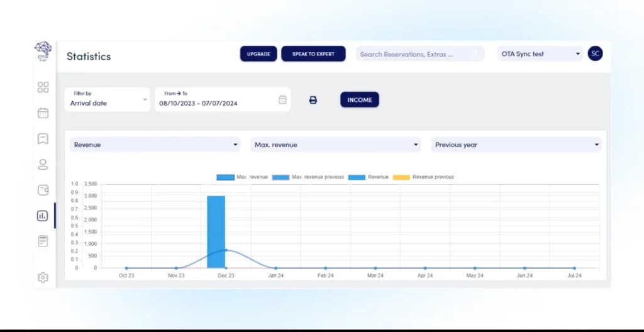Click the Statistics page title

[x=89, y=57]
